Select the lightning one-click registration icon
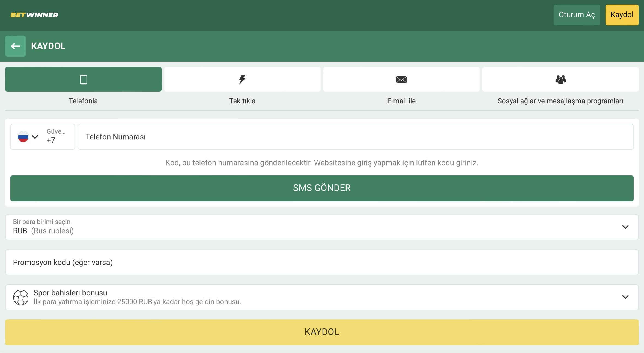Screen dimensions: 644x353 click(x=242, y=79)
